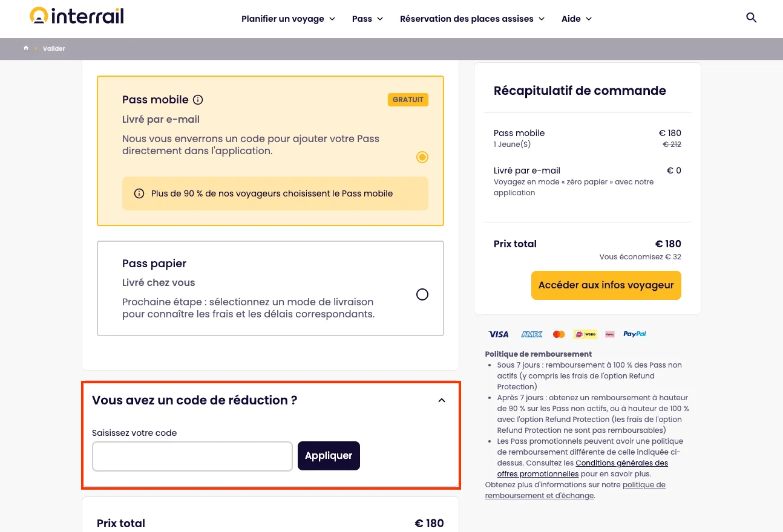Click the home icon in the breadcrumb
The width and height of the screenshot is (783, 532).
(x=25, y=48)
